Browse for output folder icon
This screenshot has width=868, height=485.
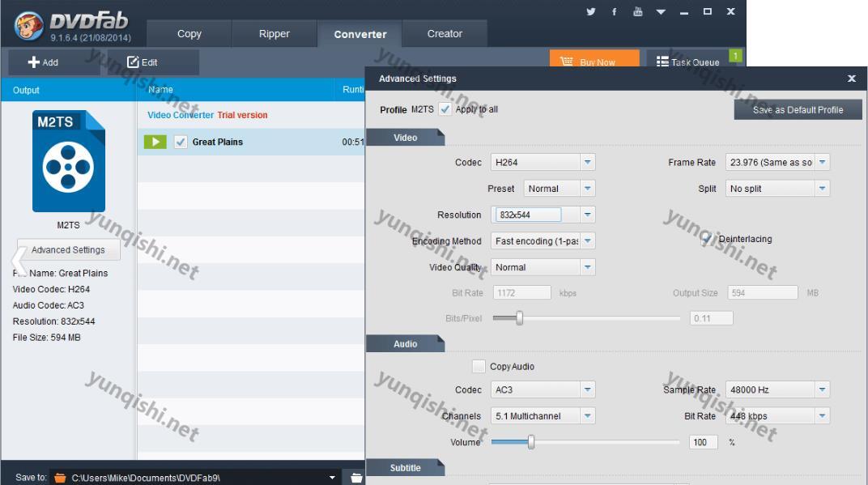click(356, 477)
